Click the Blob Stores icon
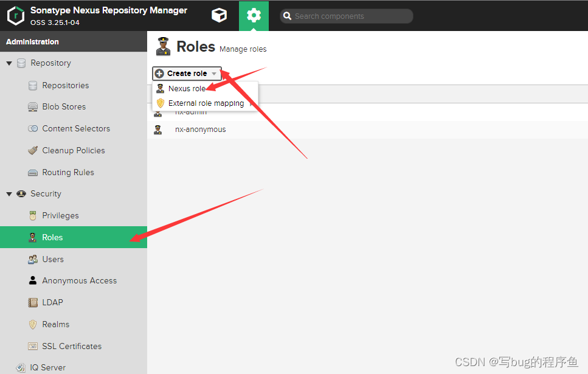Viewport: 588px width, 374px height. click(33, 107)
